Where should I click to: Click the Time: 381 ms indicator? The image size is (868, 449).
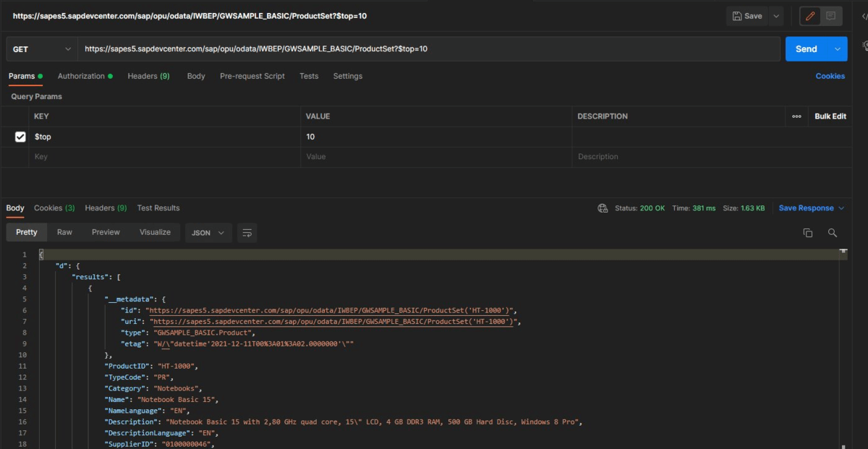pos(694,208)
